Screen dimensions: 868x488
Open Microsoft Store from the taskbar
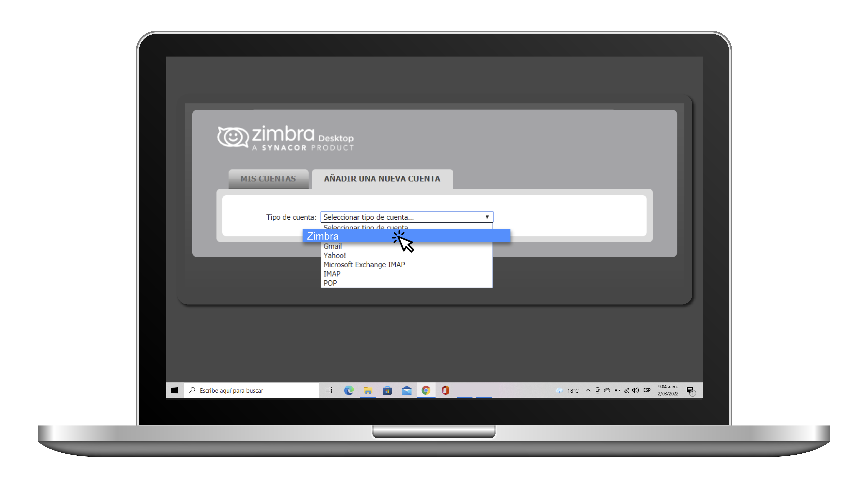(x=387, y=390)
